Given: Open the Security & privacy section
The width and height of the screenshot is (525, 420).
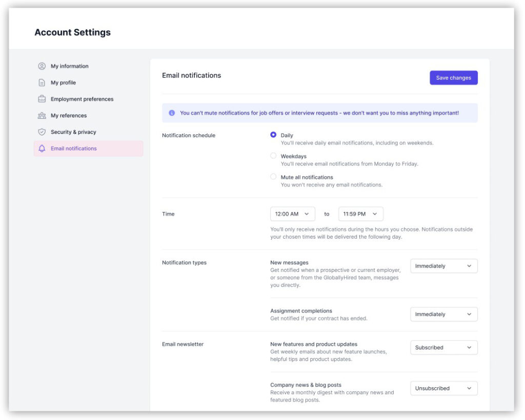Looking at the screenshot, I should (73, 132).
